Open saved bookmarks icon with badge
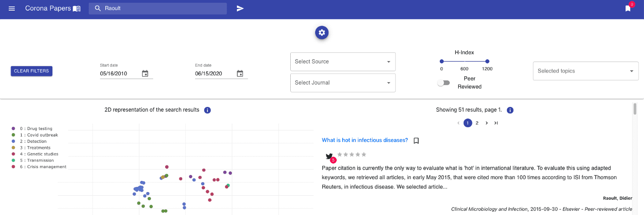This screenshot has width=644, height=215. [x=628, y=8]
